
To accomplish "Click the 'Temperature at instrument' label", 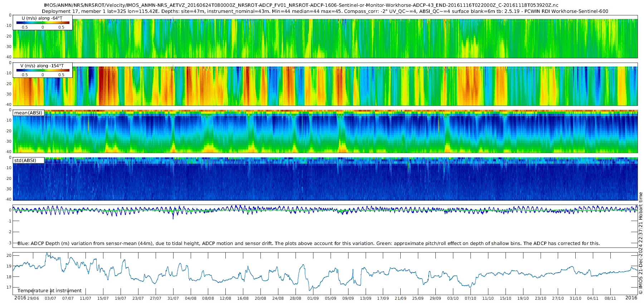I will [49, 291].
